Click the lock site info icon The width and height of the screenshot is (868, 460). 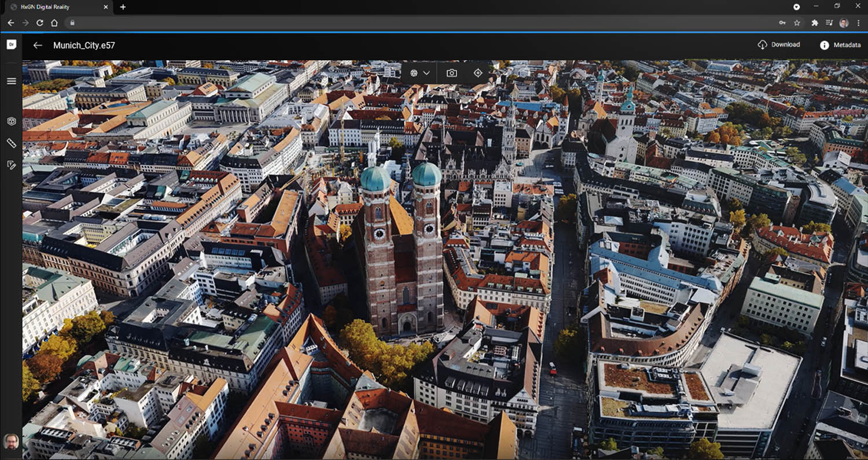(72, 23)
